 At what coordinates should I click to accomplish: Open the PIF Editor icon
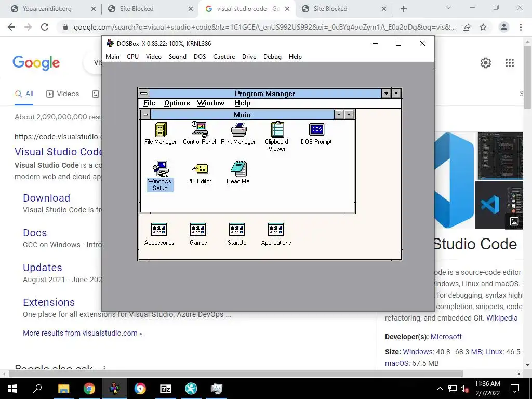pos(199,174)
